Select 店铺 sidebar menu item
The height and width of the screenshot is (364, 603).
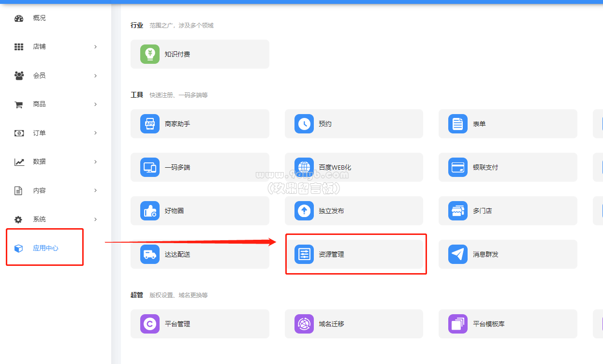pos(56,47)
